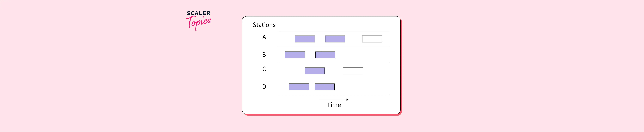The width and height of the screenshot is (644, 132).
Task: Click the station B label
Action: [x=264, y=55]
